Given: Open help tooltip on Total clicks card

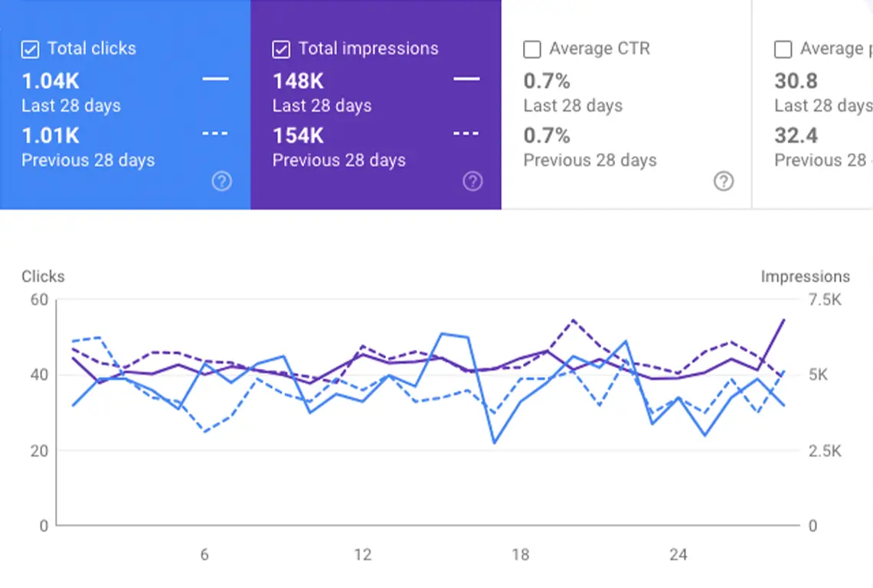Looking at the screenshot, I should (221, 181).
